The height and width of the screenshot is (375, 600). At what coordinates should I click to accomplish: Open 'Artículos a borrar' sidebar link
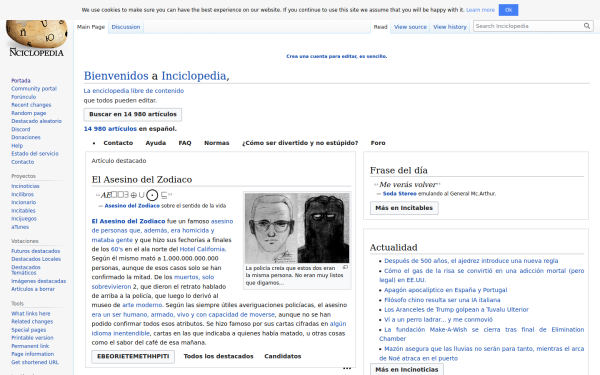point(33,289)
